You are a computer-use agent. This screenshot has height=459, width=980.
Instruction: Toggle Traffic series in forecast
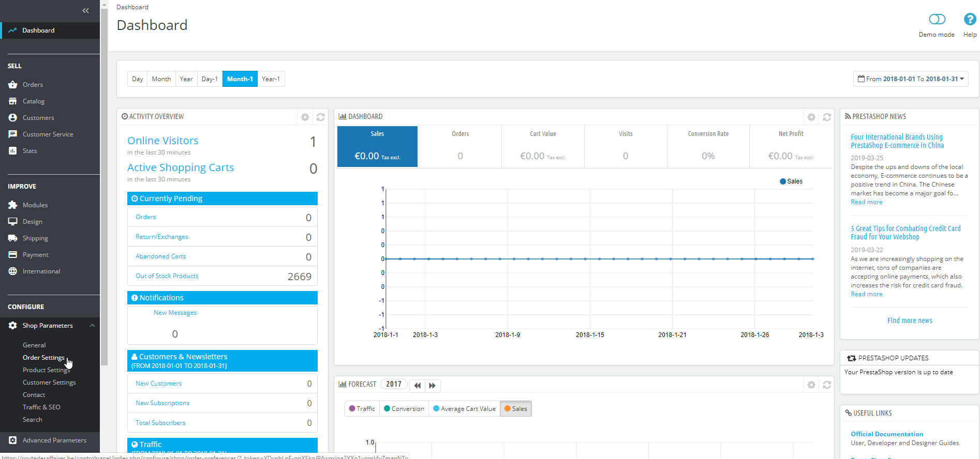click(362, 409)
